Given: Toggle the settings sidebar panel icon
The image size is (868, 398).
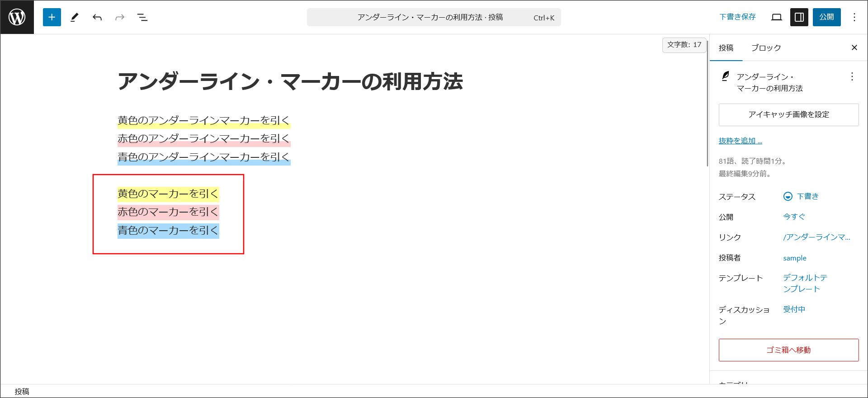Looking at the screenshot, I should (799, 17).
